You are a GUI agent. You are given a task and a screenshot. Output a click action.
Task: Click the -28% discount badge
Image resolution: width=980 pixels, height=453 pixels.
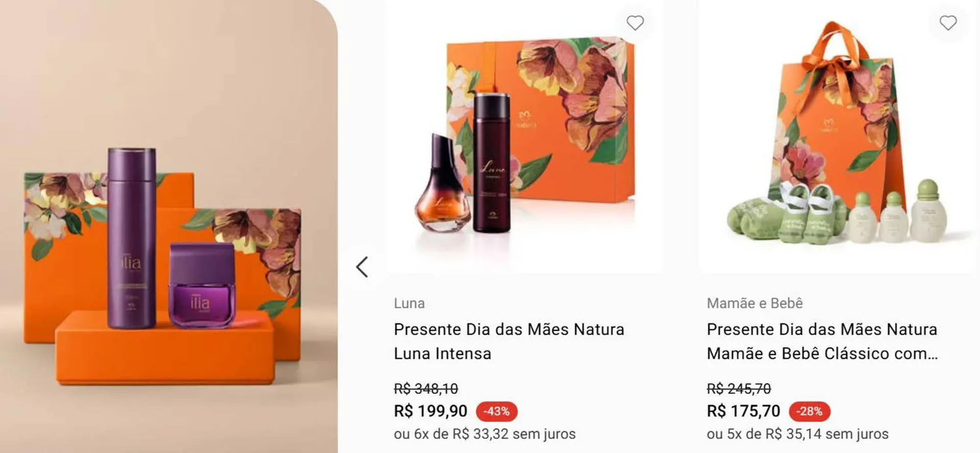[810, 411]
